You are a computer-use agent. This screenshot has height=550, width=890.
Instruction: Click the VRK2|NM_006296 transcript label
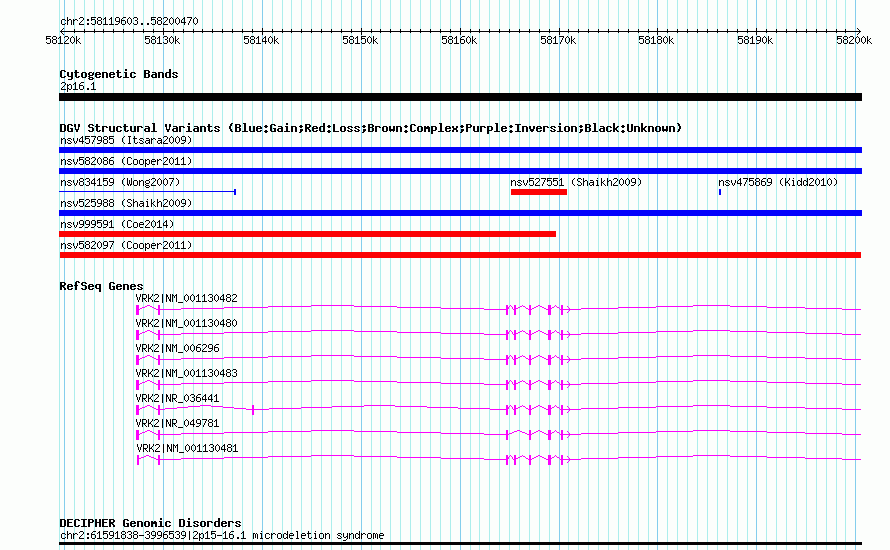coord(178,348)
